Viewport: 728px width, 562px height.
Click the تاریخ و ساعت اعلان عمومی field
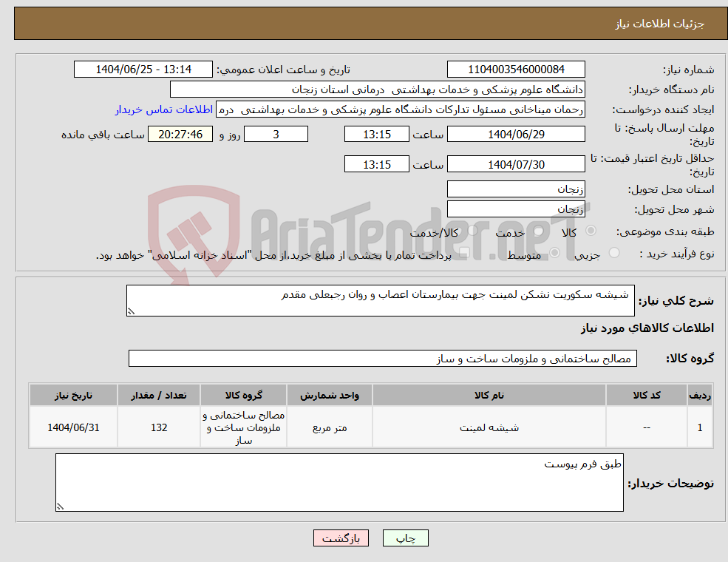point(143,69)
